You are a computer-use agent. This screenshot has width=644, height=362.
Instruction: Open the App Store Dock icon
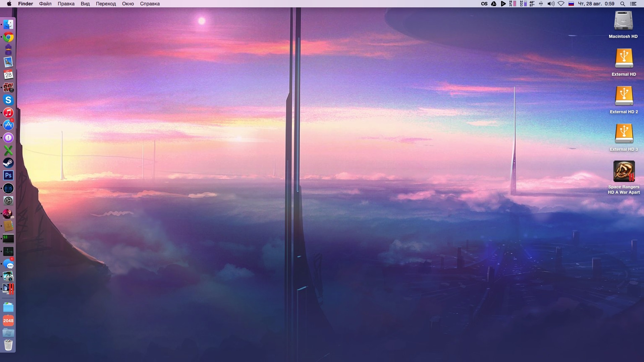point(8,125)
